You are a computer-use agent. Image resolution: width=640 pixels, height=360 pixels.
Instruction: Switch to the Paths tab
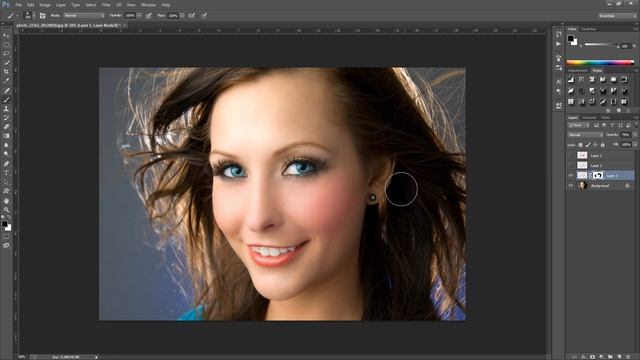tap(605, 118)
